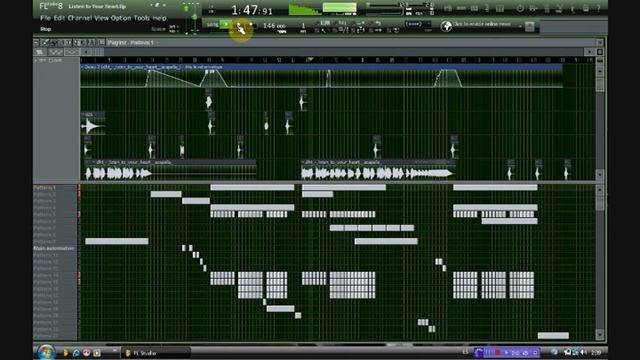Click the system tray volume icon
This screenshot has height=360, width=640.
(x=583, y=352)
